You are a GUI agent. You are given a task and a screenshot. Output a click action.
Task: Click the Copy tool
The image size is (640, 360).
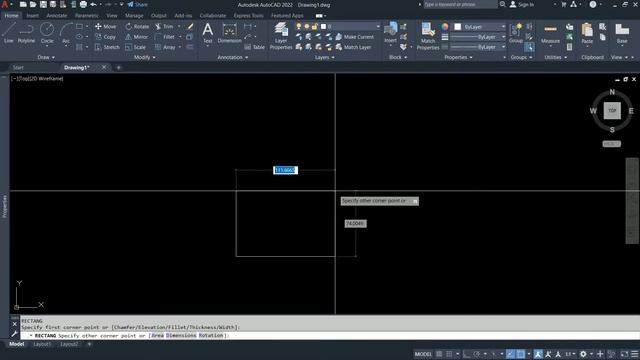[x=105, y=37]
